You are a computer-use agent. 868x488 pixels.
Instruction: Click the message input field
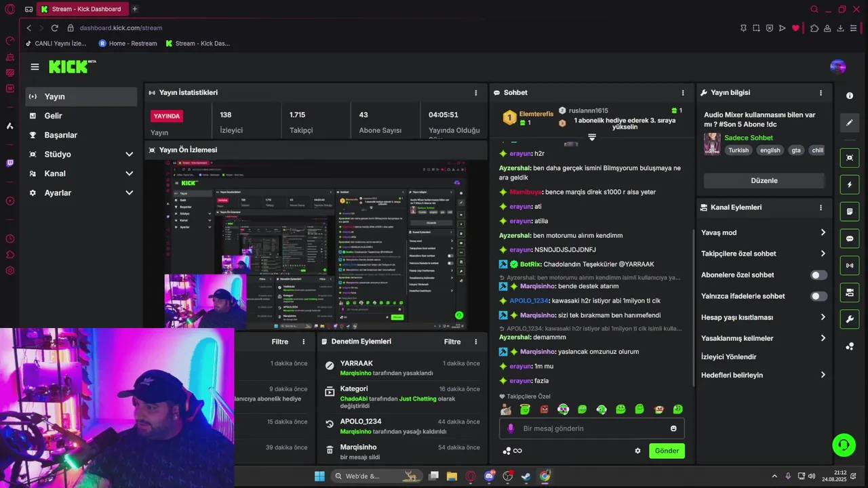coord(592,428)
